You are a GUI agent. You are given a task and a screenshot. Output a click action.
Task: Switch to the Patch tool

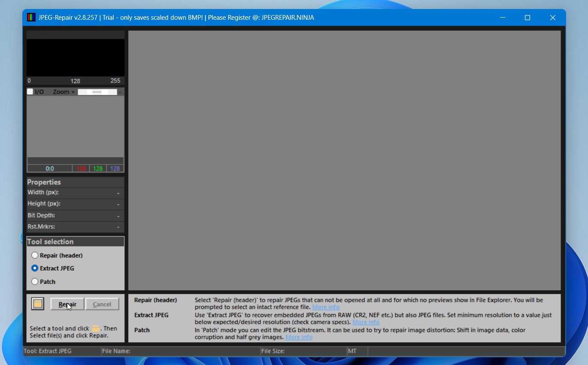(x=35, y=281)
